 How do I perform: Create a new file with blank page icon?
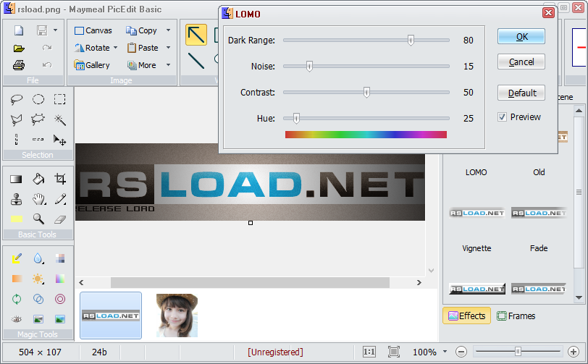19,30
